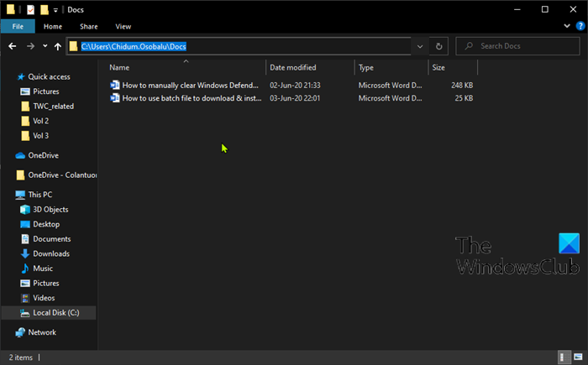Sort files by Name column

pyautogui.click(x=119, y=67)
